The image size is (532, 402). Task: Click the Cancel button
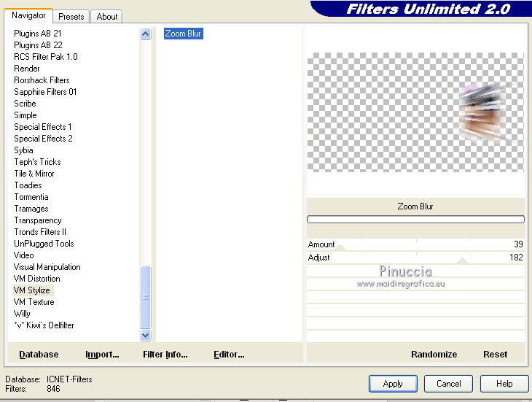pos(448,384)
